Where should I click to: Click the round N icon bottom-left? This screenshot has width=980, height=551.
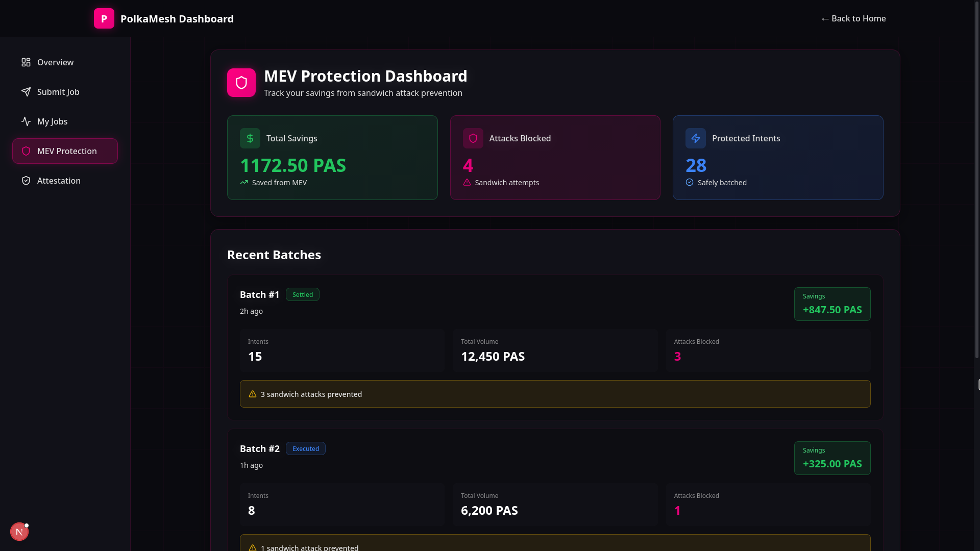pos(19,532)
